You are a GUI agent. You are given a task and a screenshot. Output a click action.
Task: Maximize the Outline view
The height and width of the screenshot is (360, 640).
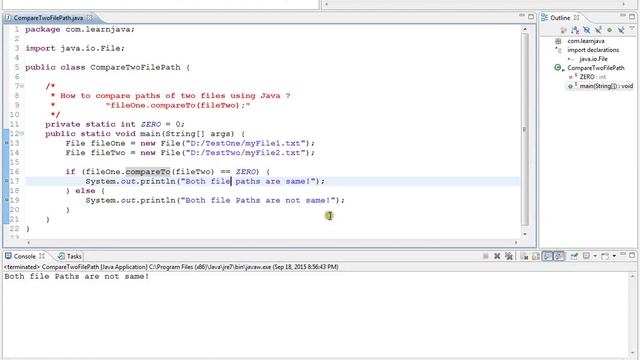[x=632, y=17]
